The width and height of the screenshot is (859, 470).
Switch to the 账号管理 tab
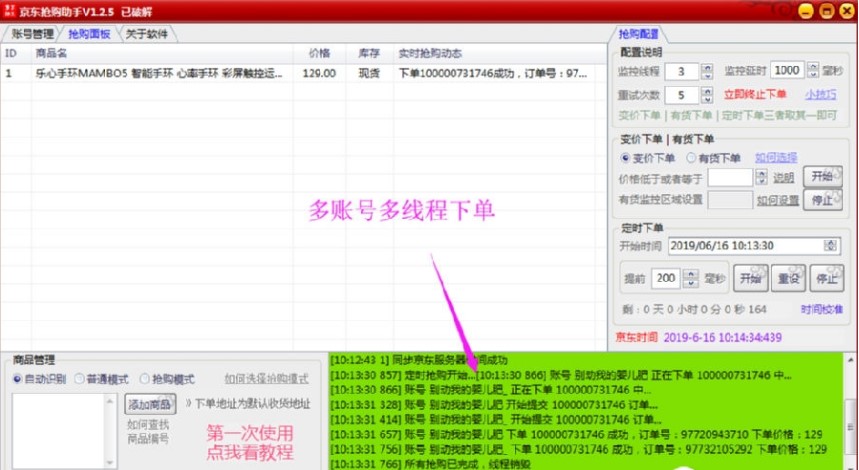point(32,34)
